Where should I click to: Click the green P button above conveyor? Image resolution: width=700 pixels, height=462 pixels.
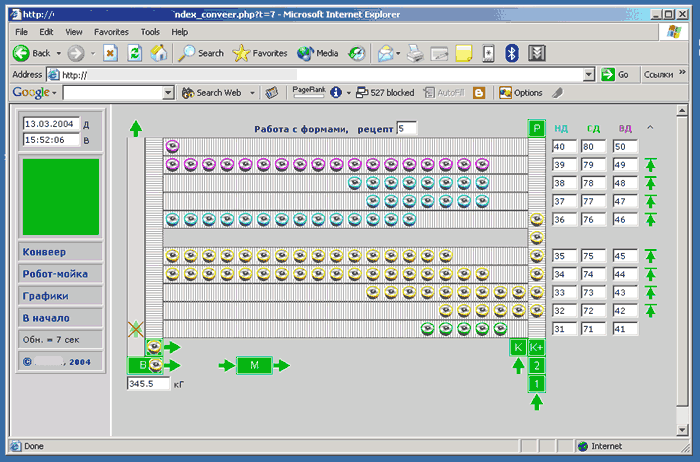click(x=536, y=128)
